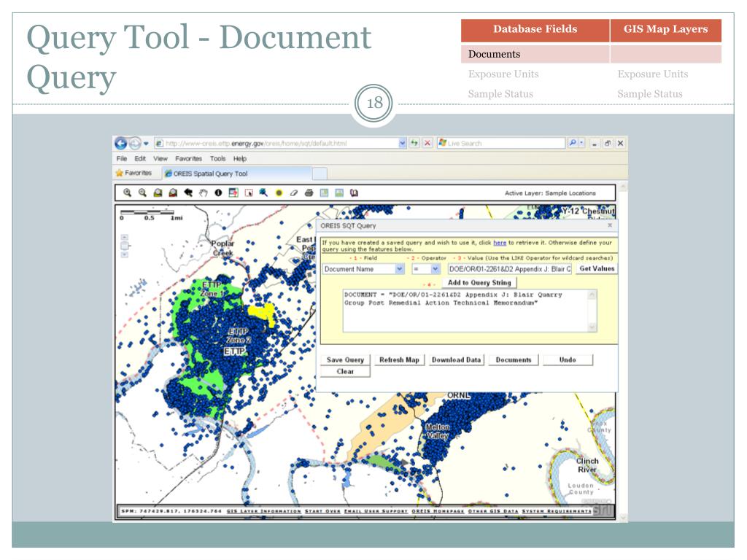747x560 pixels.
Task: Click the red zoom-to-layer icon
Action: point(173,192)
